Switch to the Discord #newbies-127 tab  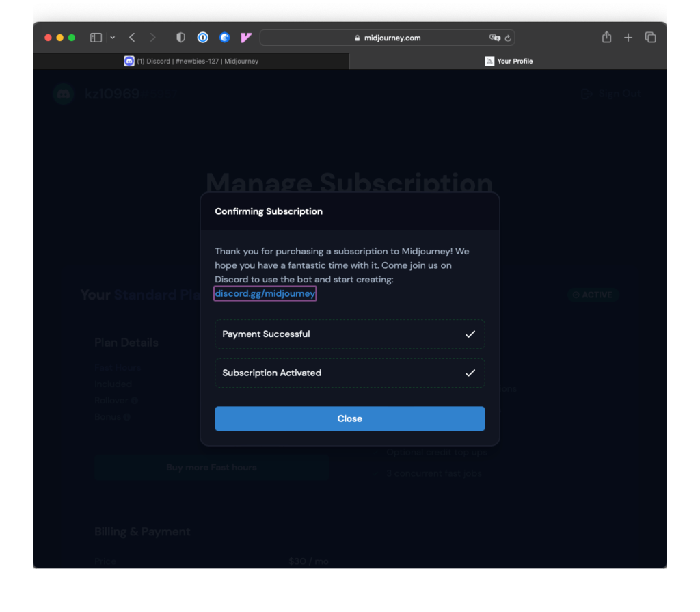[x=191, y=62]
